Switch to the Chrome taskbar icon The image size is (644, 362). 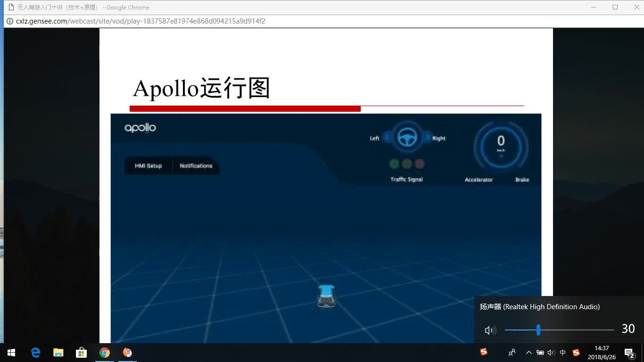point(104,353)
